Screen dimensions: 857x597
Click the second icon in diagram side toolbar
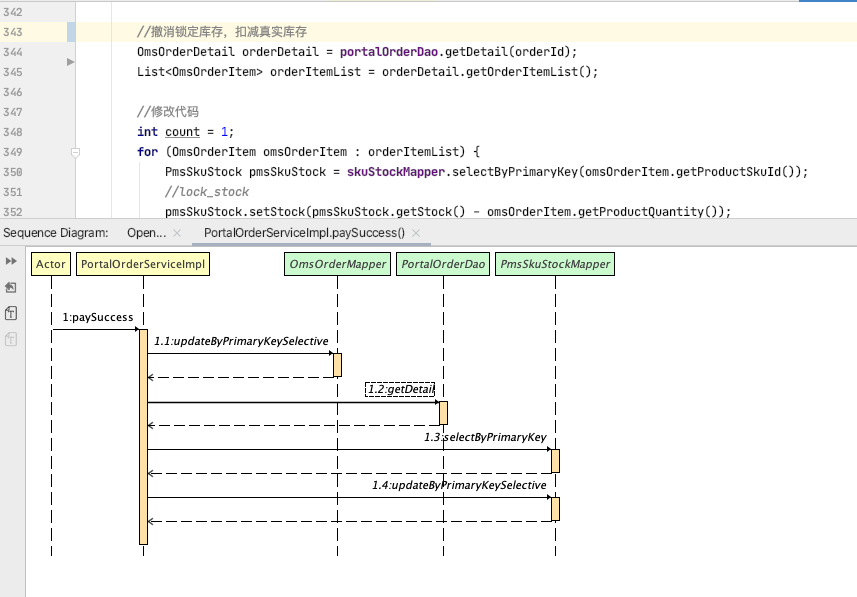[11, 287]
